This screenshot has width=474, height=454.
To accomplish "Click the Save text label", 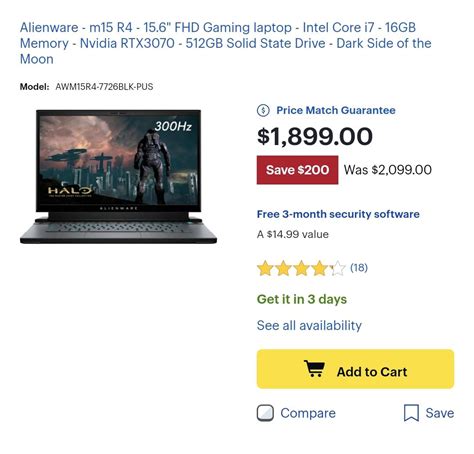I will coord(440,413).
